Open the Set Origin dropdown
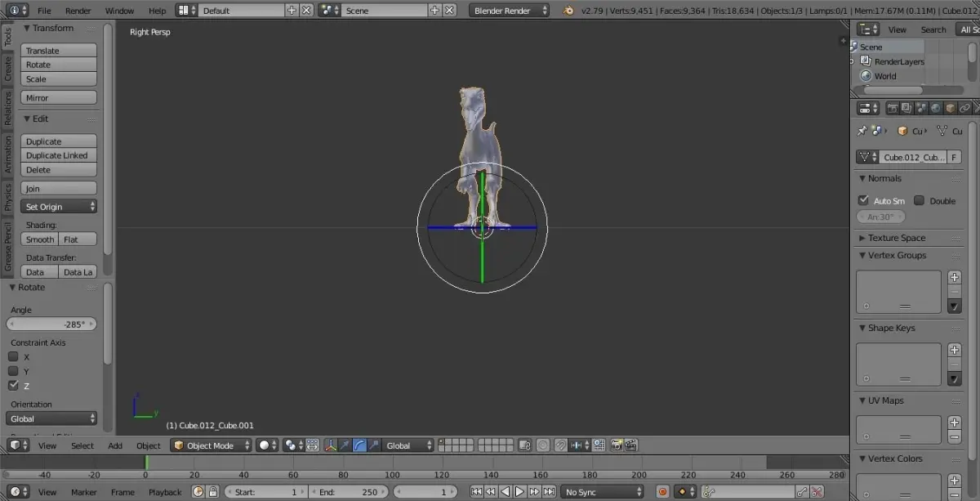The width and height of the screenshot is (980, 501). [x=59, y=207]
